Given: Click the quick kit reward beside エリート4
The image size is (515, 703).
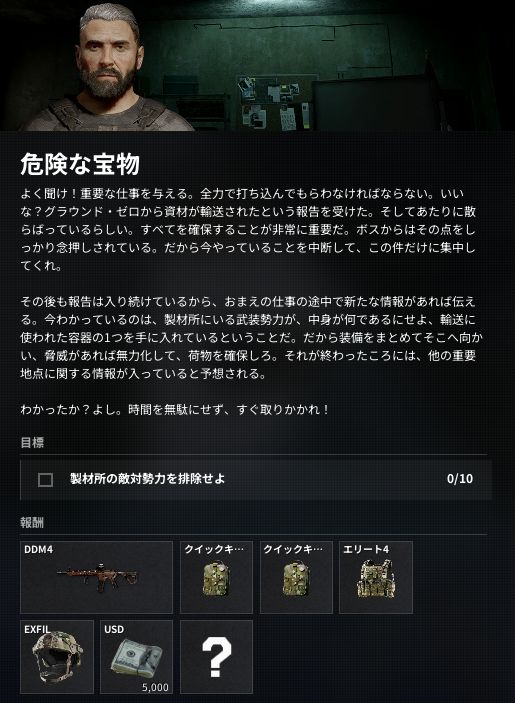Looking at the screenshot, I should click(x=296, y=577).
